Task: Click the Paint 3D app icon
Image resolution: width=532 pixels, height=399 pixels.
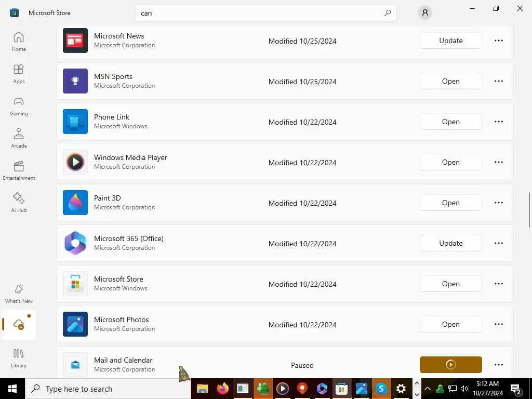Action: pos(75,203)
